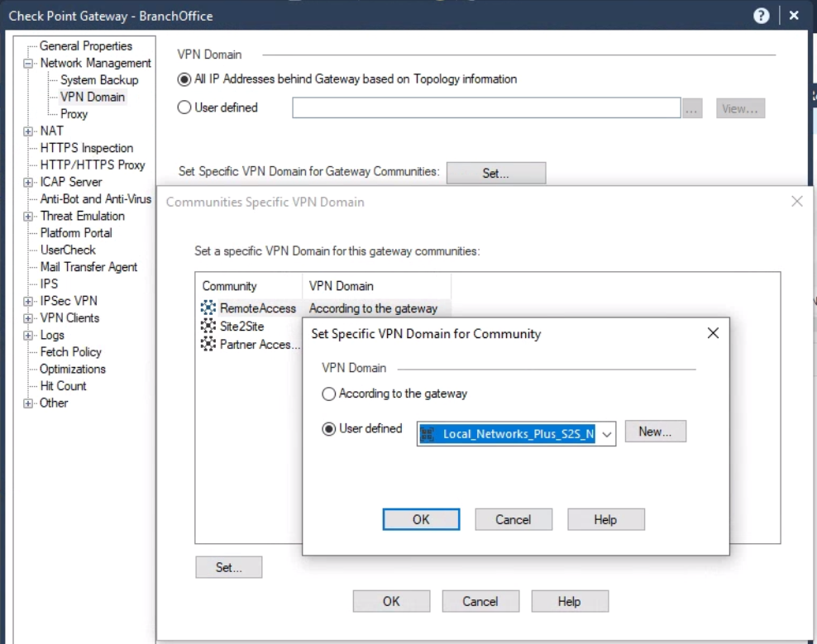Select All IP Addresses behind Gateway option
Image resolution: width=817 pixels, height=644 pixels.
184,79
